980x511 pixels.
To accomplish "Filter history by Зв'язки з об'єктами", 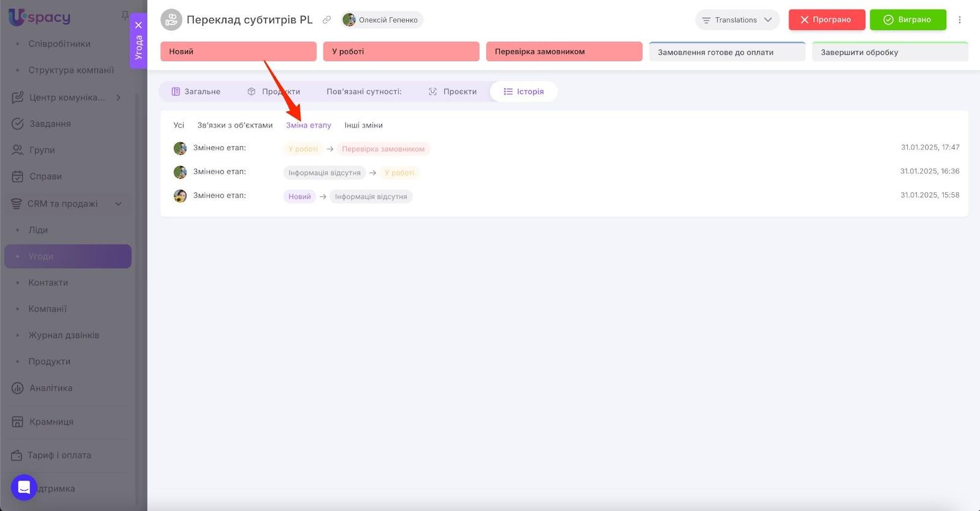I will point(235,125).
